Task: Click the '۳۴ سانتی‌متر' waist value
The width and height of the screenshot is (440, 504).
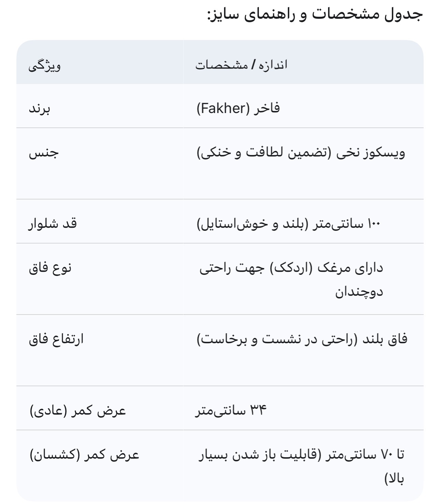Action: pyautogui.click(x=231, y=411)
